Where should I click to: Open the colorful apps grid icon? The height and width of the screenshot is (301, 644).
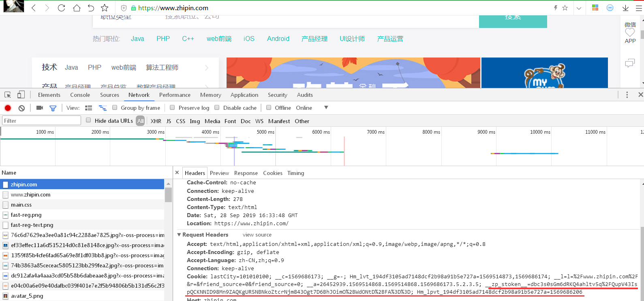click(595, 8)
